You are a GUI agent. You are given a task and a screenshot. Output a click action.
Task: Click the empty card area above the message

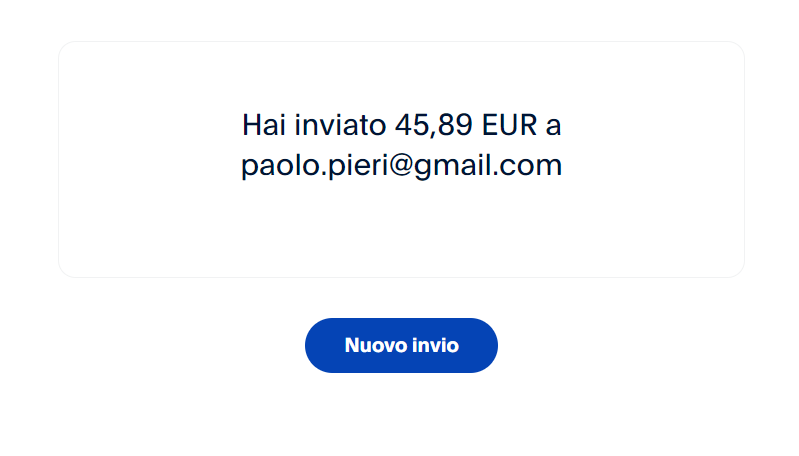tap(402, 74)
